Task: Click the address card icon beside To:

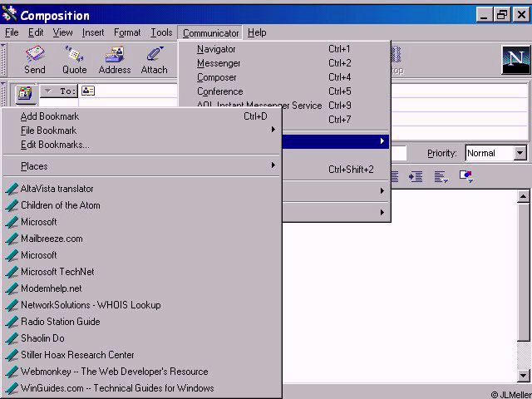Action: 88,91
